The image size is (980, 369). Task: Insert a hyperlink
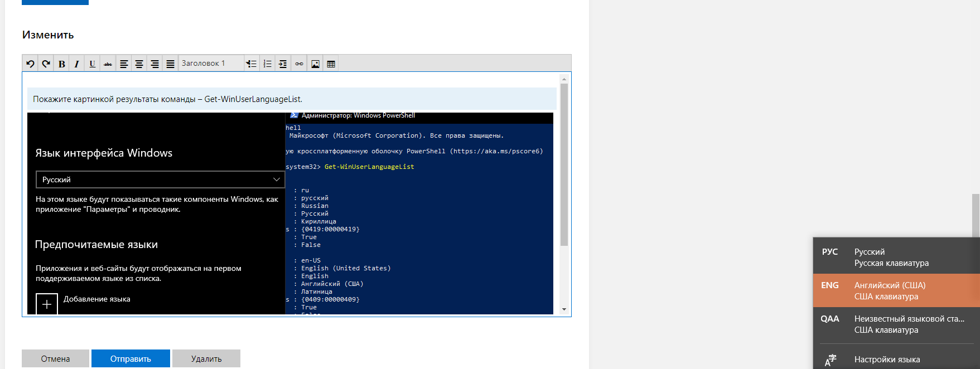click(x=300, y=64)
